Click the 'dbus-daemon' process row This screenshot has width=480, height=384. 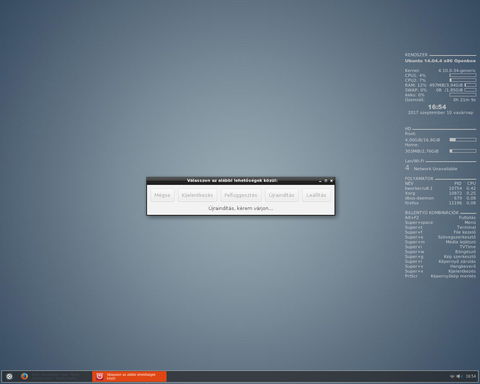click(440, 198)
